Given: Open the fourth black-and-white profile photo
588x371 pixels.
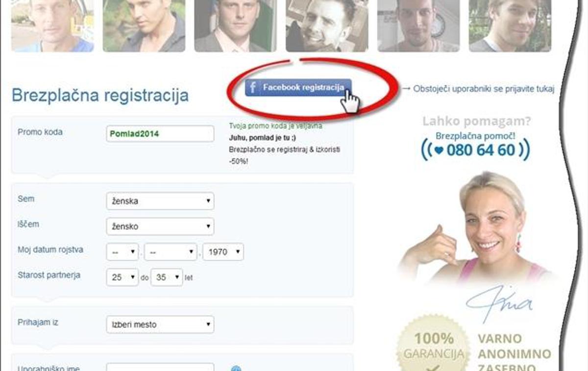Looking at the screenshot, I should coord(327,25).
